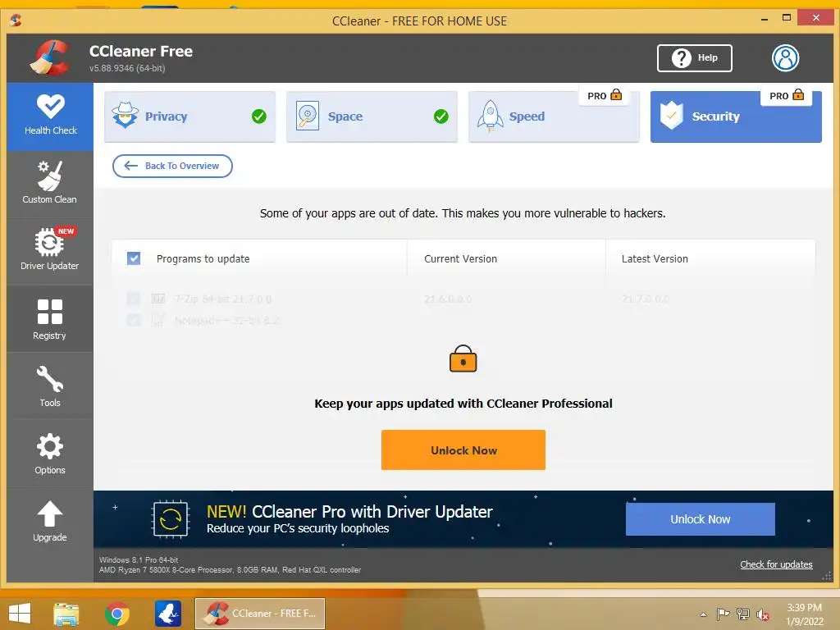Open the Health Check section
This screenshot has width=840, height=630.
50,116
